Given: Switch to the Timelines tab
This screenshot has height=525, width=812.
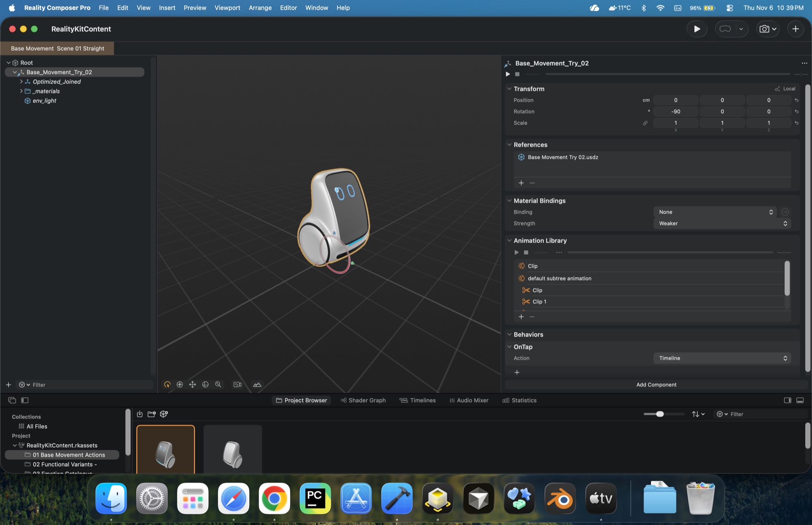Looking at the screenshot, I should [417, 400].
